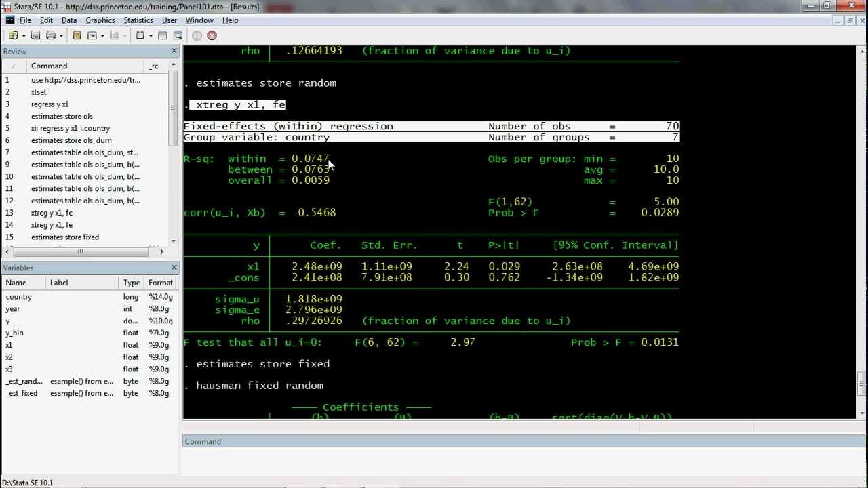Open the Do-file Editor icon
This screenshot has width=868, height=488.
pos(140,35)
